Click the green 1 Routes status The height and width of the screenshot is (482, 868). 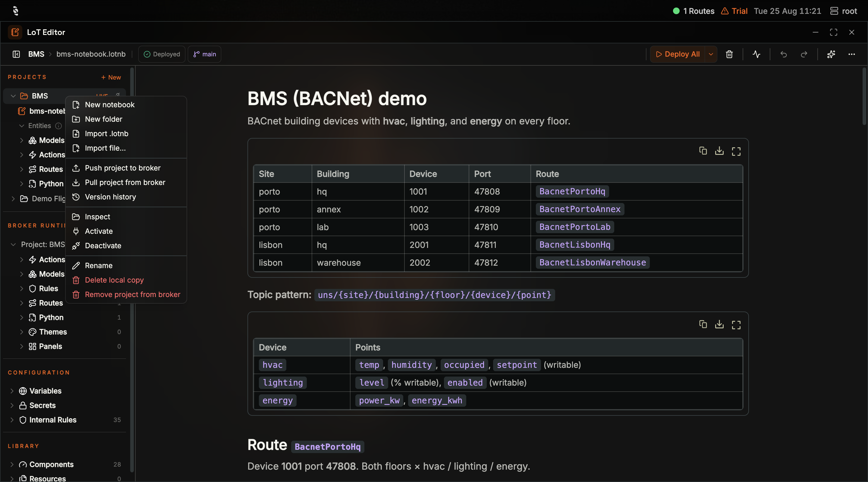coord(693,11)
